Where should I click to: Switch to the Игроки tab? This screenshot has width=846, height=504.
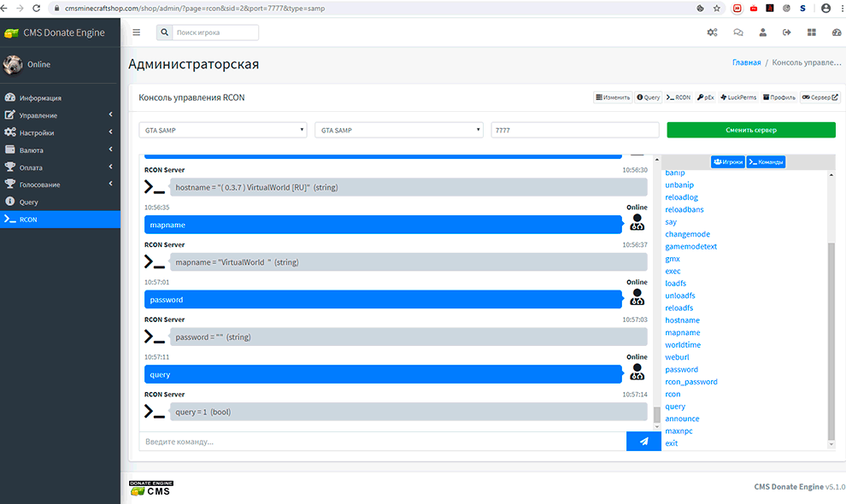point(727,161)
